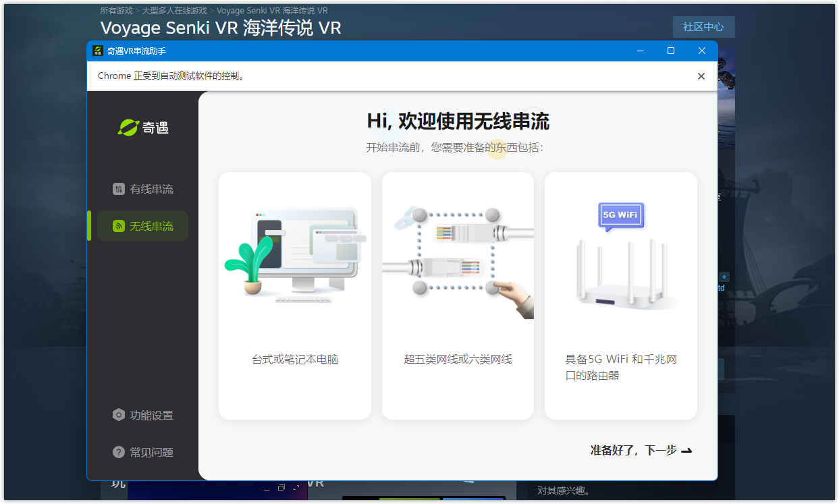The height and width of the screenshot is (504, 839).
Task: Click the 台式或笔记本电脑 label
Action: pyautogui.click(x=295, y=360)
